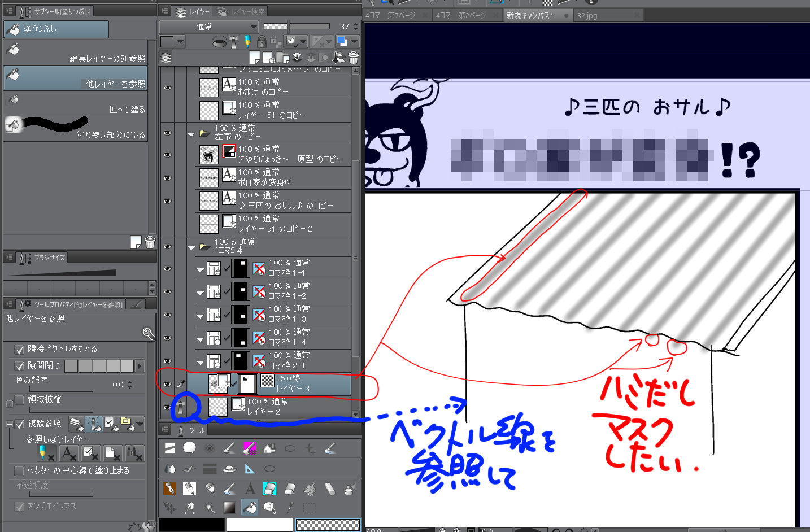The height and width of the screenshot is (532, 810).
Task: Click the レイヤー panel tab
Action: click(192, 11)
